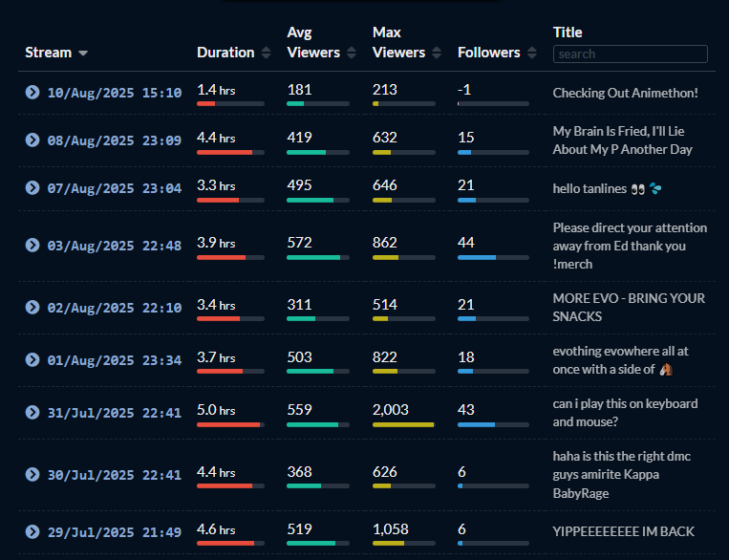Open the 08/Aug/2025 23:09 stream link

(115, 140)
